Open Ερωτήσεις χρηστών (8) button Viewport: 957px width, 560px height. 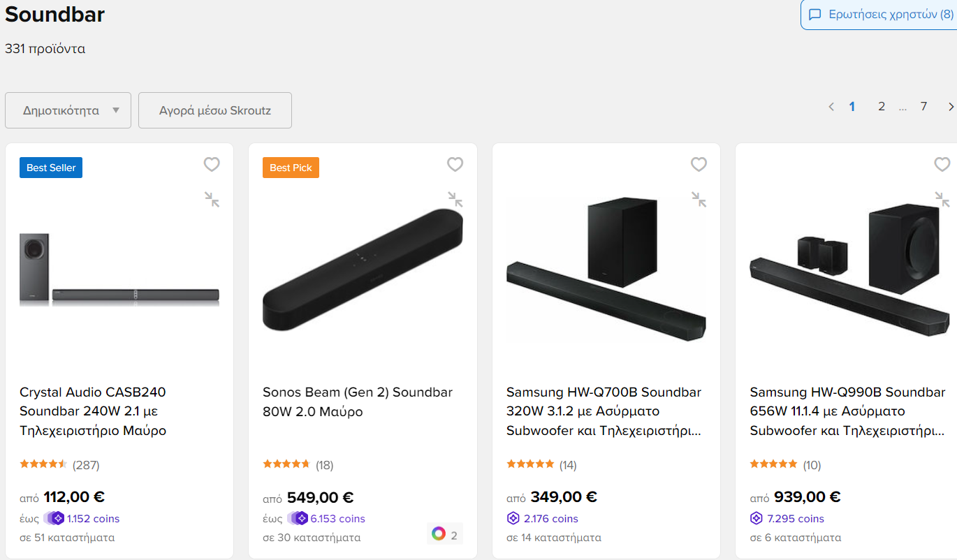(x=880, y=15)
